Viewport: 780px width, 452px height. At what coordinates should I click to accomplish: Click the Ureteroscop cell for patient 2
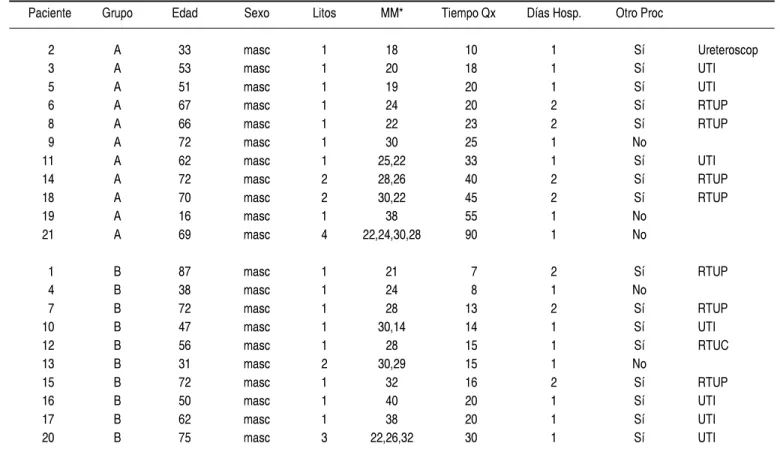(728, 50)
